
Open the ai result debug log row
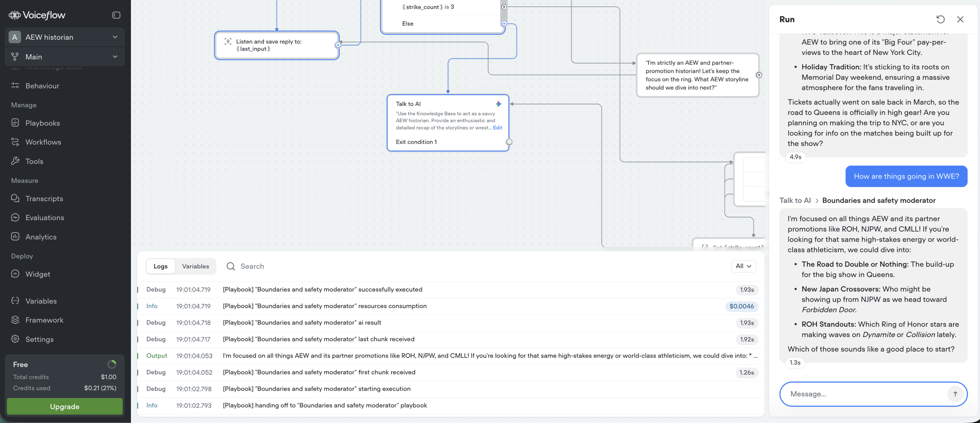click(451, 323)
